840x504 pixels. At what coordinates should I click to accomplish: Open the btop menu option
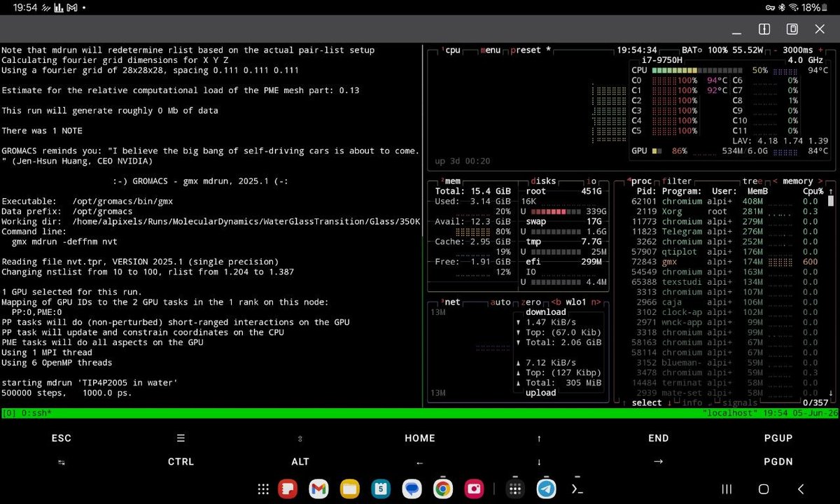pos(491,50)
